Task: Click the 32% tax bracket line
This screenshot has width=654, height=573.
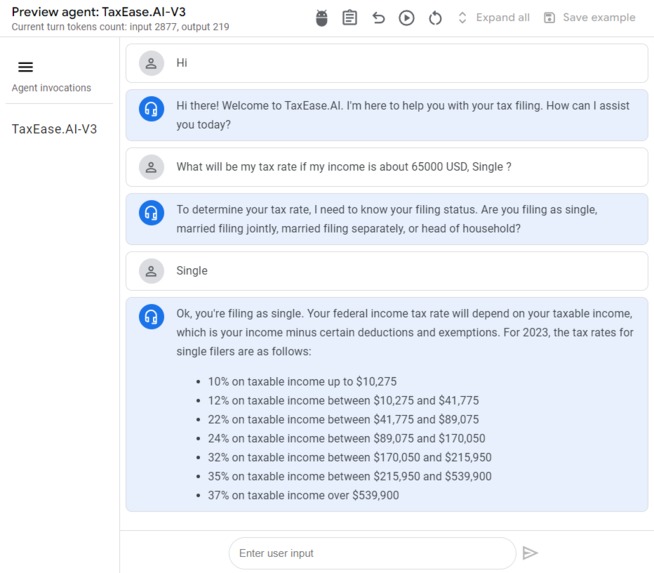Action: pos(350,457)
